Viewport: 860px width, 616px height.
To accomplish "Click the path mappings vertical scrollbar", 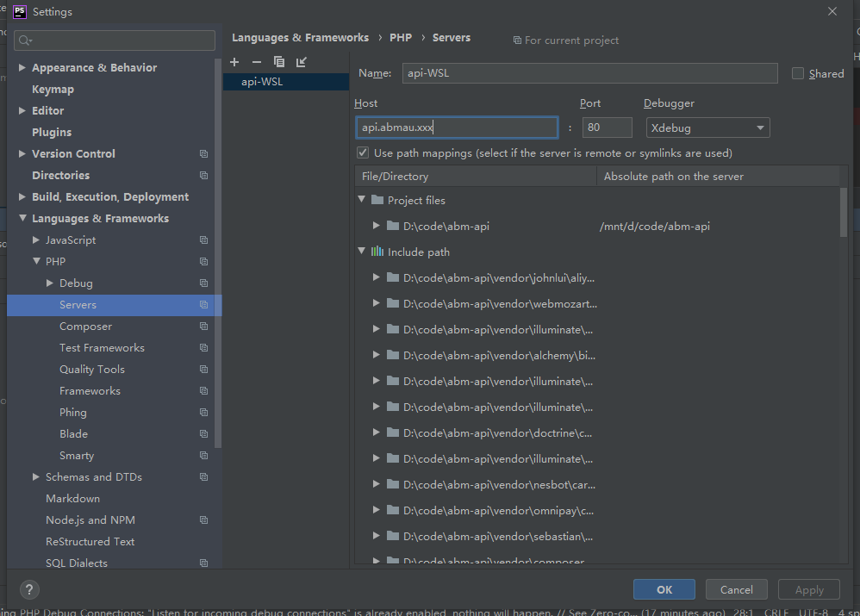I will (844, 212).
